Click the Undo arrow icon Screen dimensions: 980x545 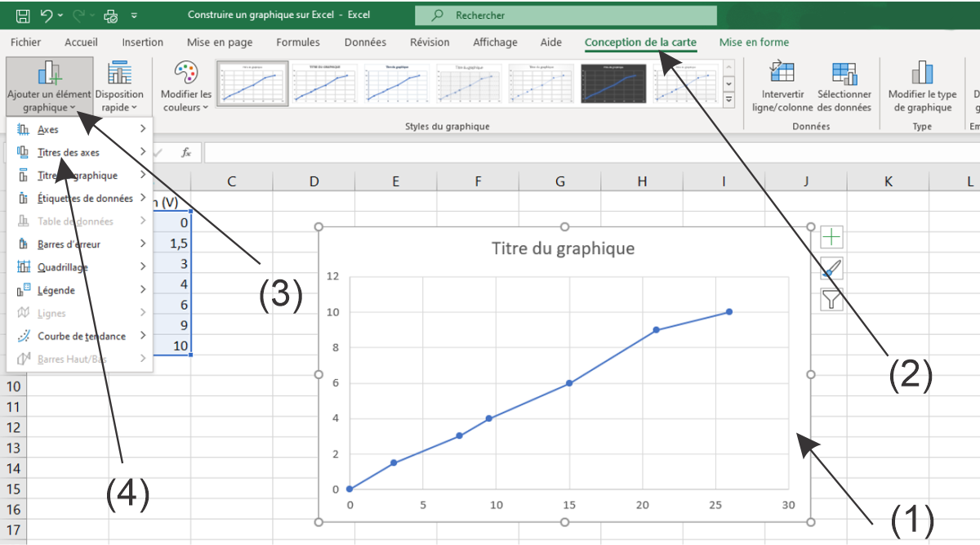[x=47, y=15]
